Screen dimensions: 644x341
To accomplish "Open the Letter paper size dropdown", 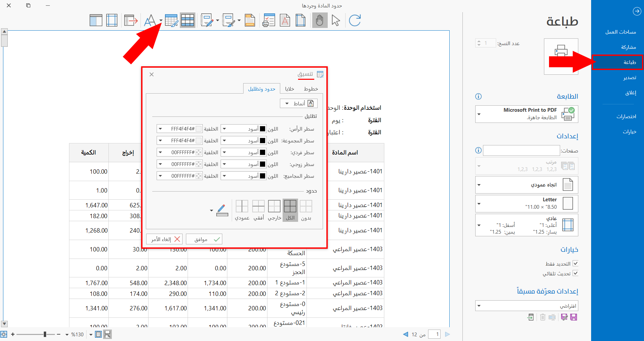I will click(526, 204).
